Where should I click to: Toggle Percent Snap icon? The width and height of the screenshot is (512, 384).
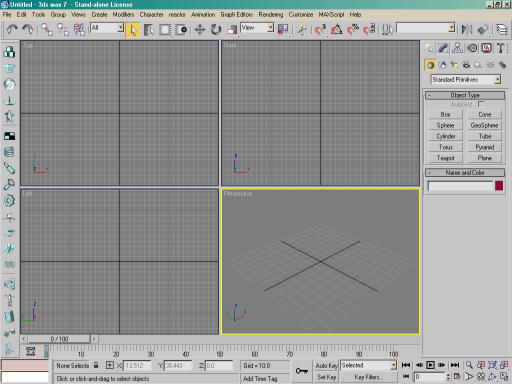click(353, 29)
